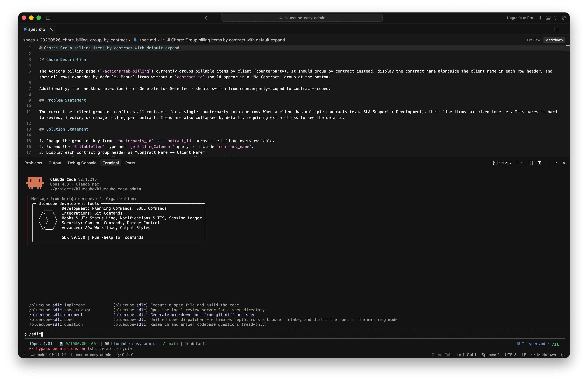Screen dimensions: 588x382
Task: Open the editor More Actions ellipsis
Action: 564,29
